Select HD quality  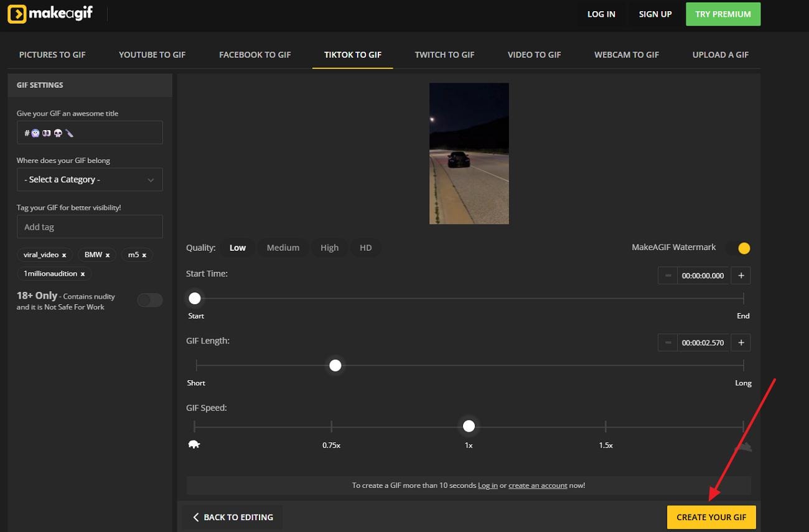[366, 247]
